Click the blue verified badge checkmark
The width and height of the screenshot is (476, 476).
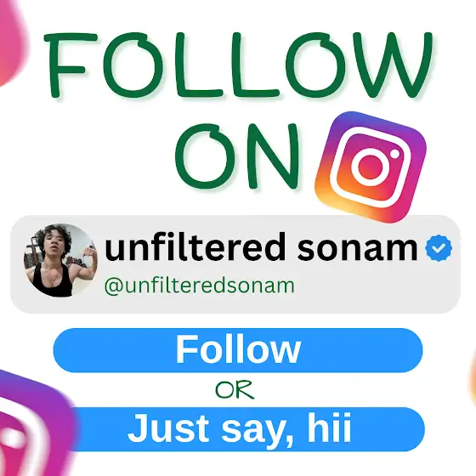(x=439, y=248)
